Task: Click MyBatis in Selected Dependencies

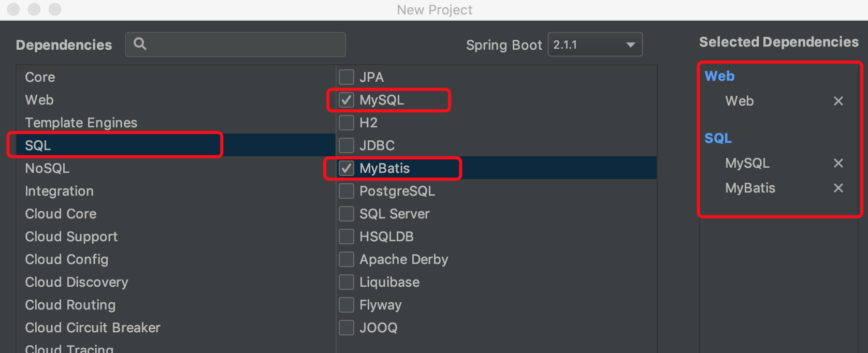Action: 750,188
